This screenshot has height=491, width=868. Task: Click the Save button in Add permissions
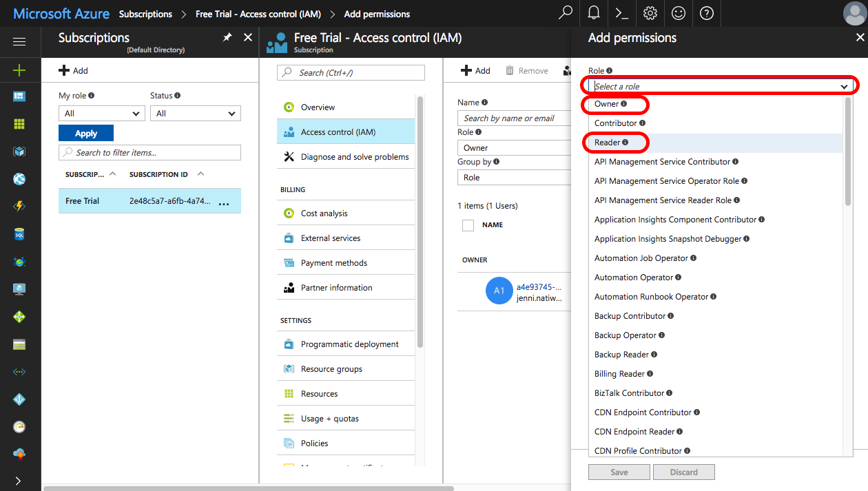[619, 472]
